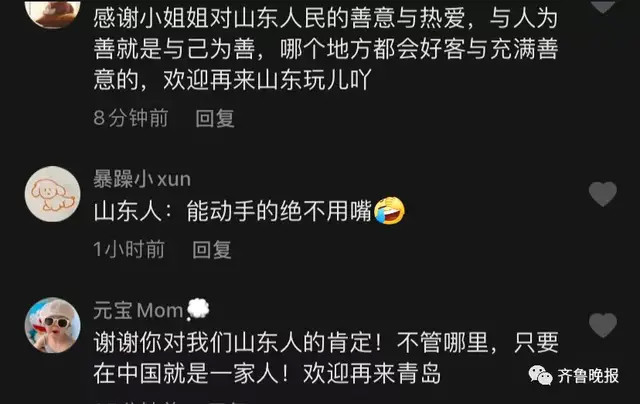
Task: Reply to 暴躁小xun's comment from 1小时前
Action: (212, 249)
